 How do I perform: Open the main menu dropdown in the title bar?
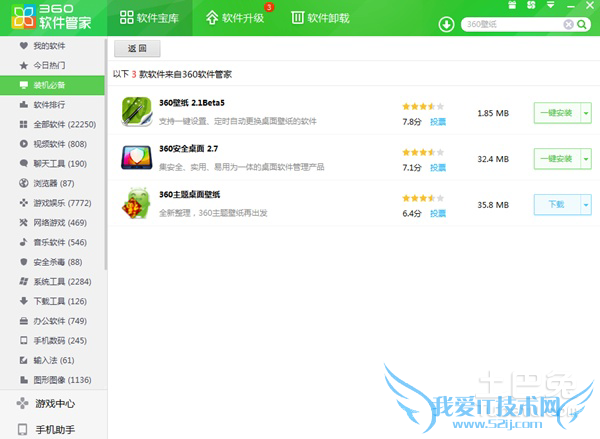pos(551,5)
